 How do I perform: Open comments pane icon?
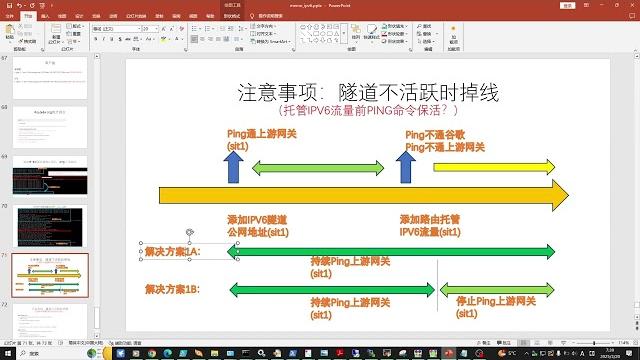click(632, 16)
